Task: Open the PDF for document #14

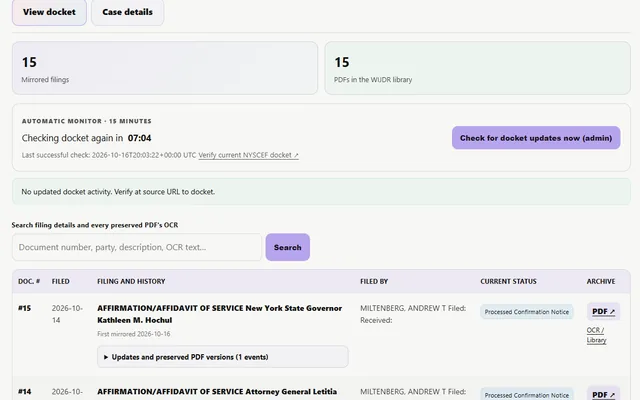Action: (x=603, y=394)
